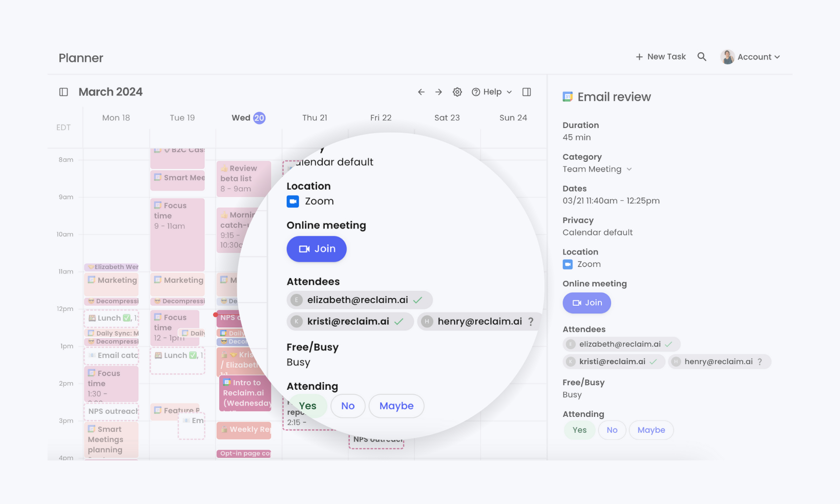Open Monday's Smart Meetings planning event
The image size is (840, 504).
point(111,439)
